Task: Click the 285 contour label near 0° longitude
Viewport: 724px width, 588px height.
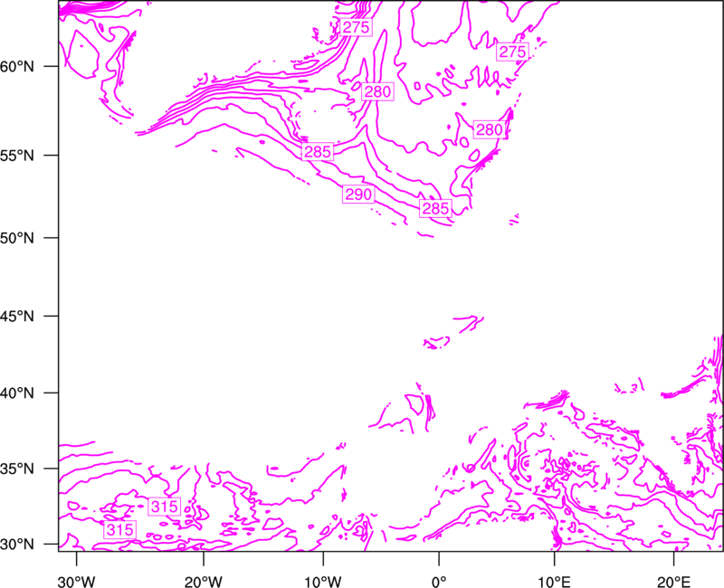Action: tap(435, 209)
